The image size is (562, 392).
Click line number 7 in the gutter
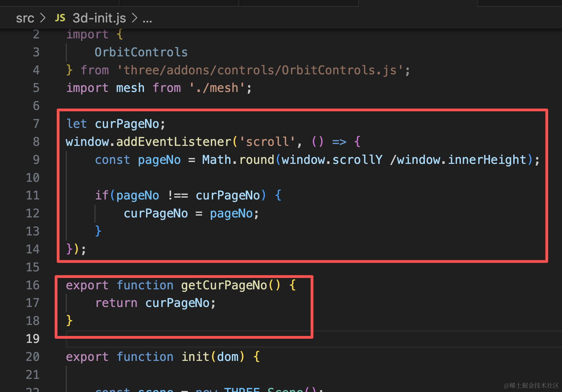[x=36, y=124]
